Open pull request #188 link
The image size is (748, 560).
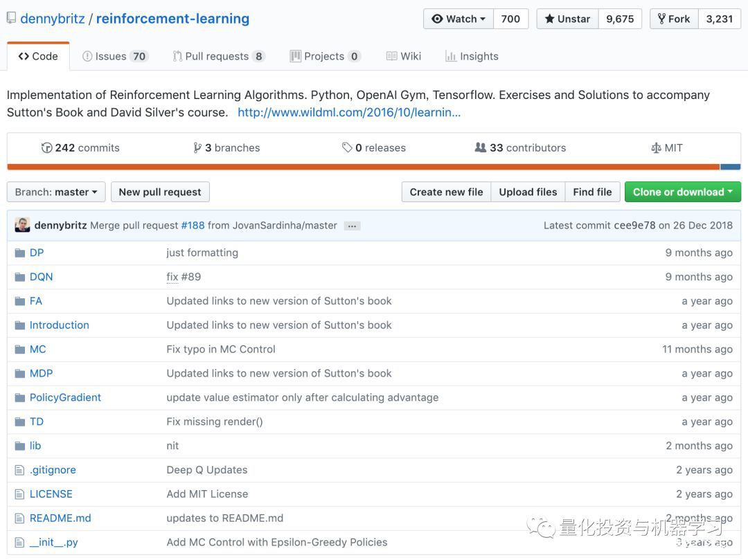[x=193, y=226]
